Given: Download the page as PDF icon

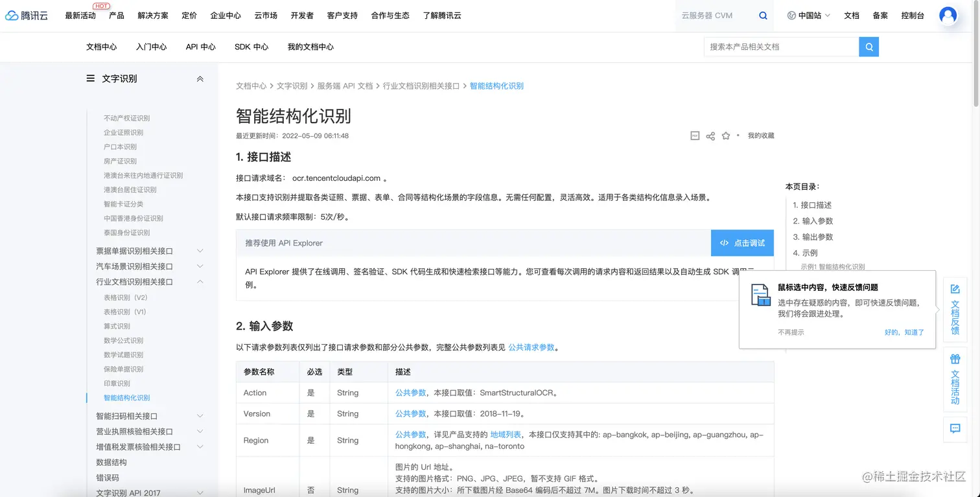Looking at the screenshot, I should [695, 135].
